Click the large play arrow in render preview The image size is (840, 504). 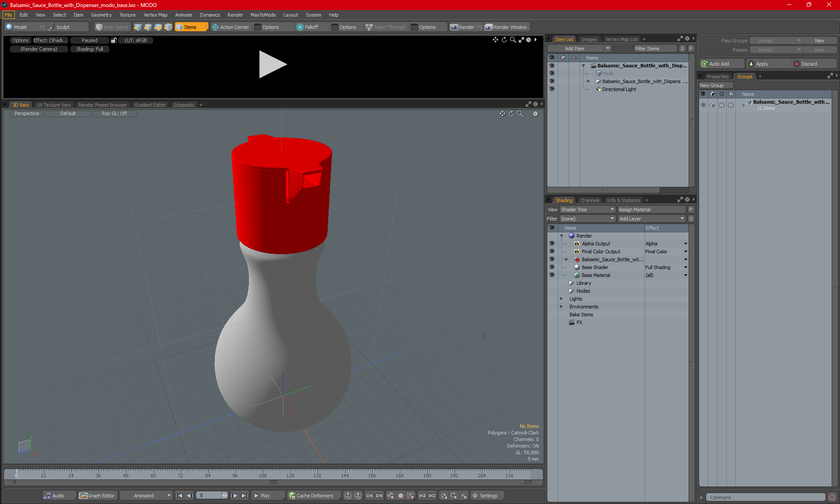click(x=273, y=64)
